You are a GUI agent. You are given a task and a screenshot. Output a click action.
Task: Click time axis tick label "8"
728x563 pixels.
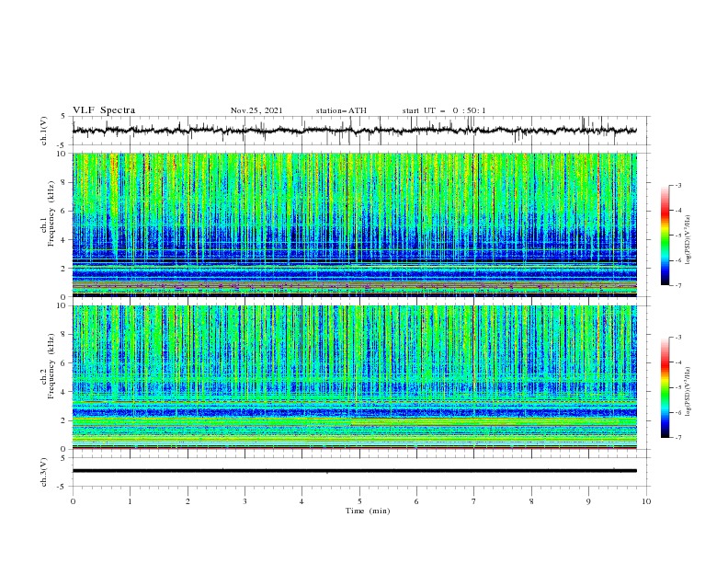click(531, 501)
